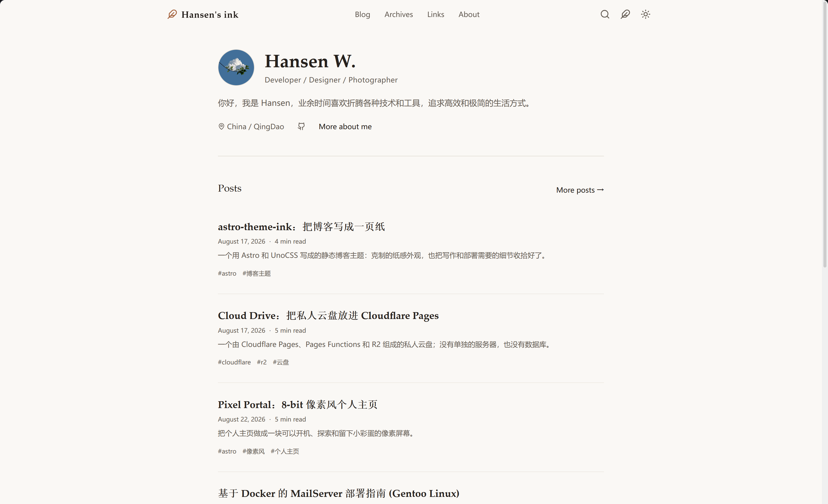Click the August 22, 2026 date text

[242, 419]
